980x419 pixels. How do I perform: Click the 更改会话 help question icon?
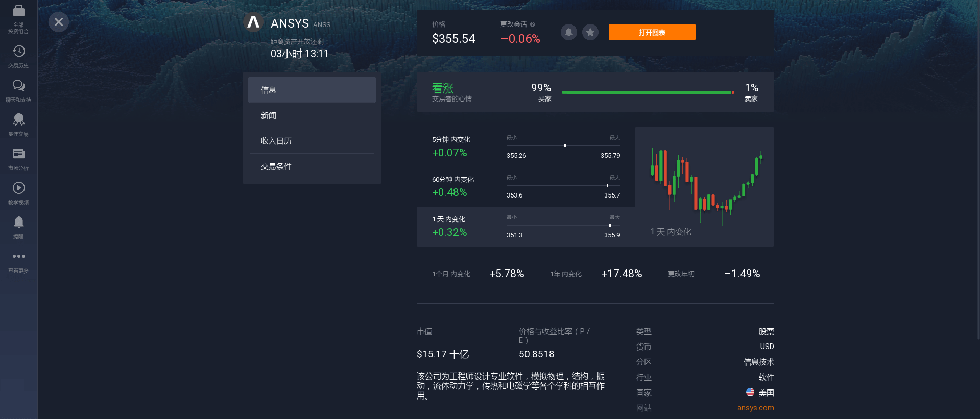click(533, 24)
